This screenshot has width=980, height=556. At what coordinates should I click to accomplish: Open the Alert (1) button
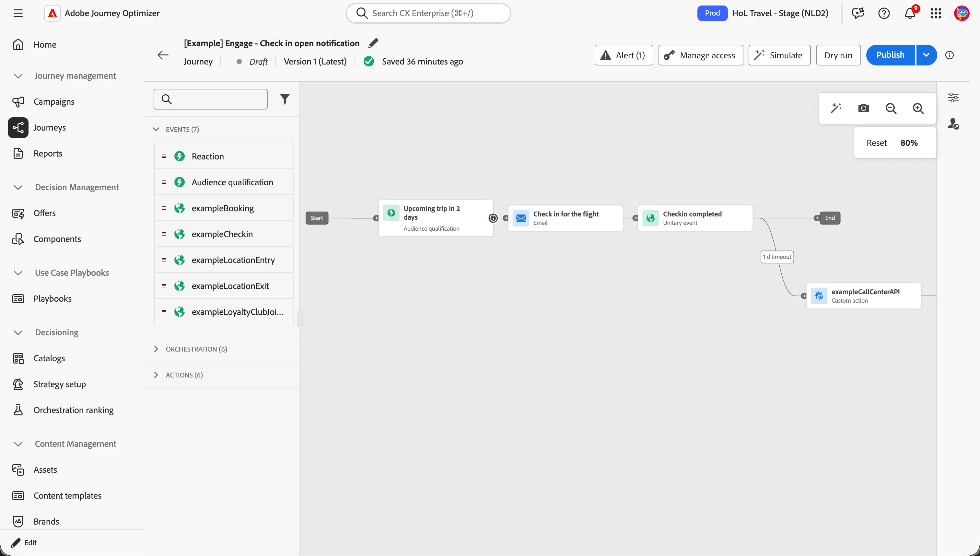(624, 55)
